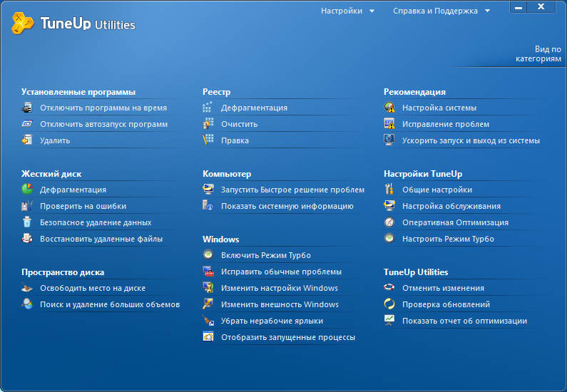Click icon for Ускорить запуск и выход из системы
The image size is (567, 392).
tap(389, 140)
